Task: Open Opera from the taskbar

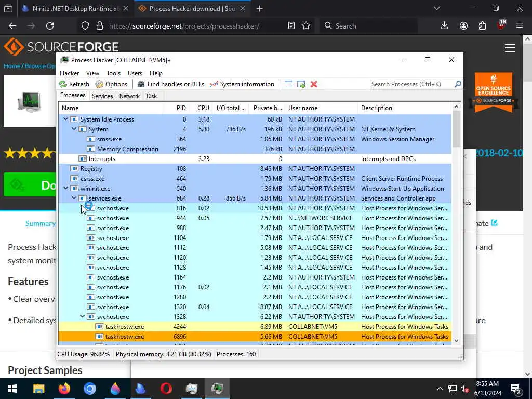Action: point(166,389)
